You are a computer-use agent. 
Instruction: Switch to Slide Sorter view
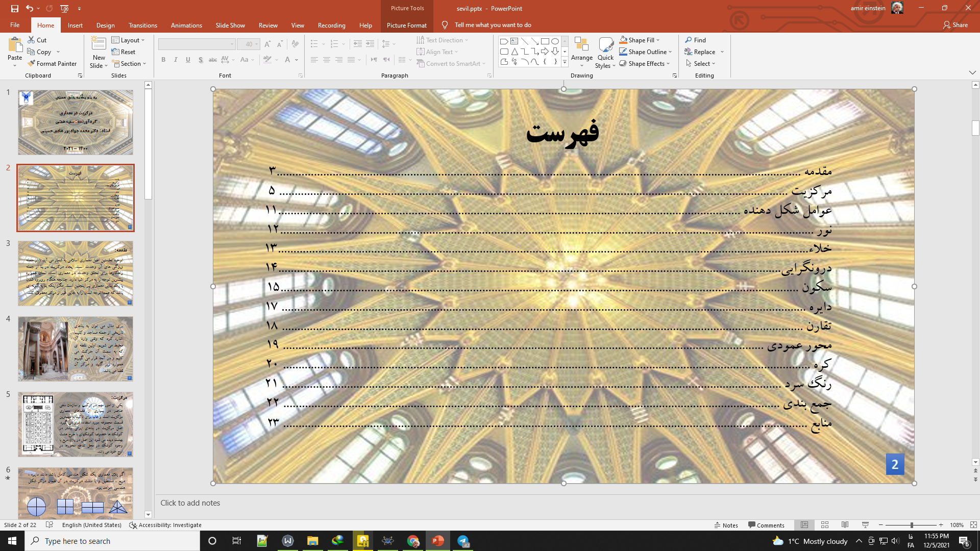coord(825,525)
